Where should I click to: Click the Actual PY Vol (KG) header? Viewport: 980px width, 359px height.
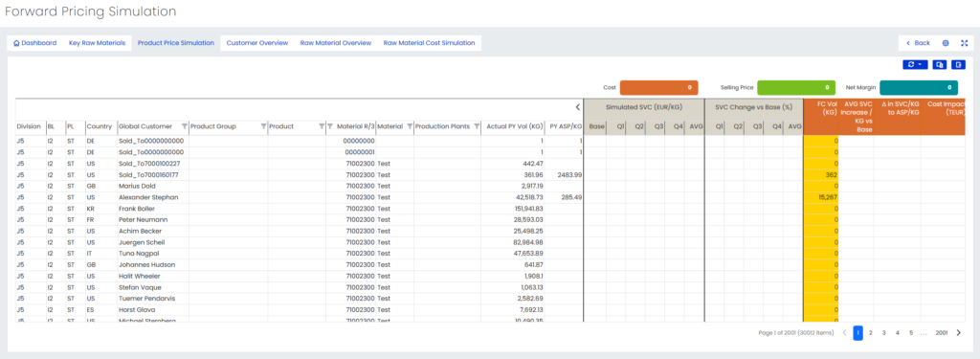[515, 126]
